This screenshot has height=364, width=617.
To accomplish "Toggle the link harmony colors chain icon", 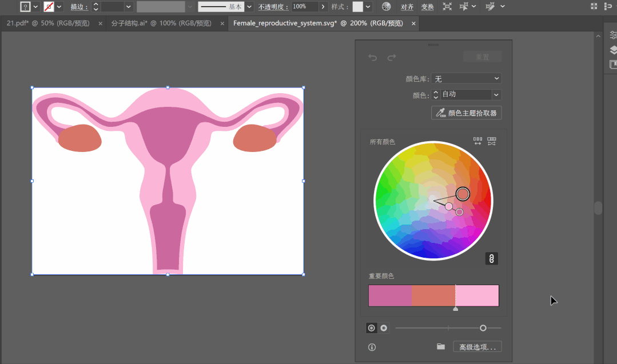I will (x=491, y=259).
